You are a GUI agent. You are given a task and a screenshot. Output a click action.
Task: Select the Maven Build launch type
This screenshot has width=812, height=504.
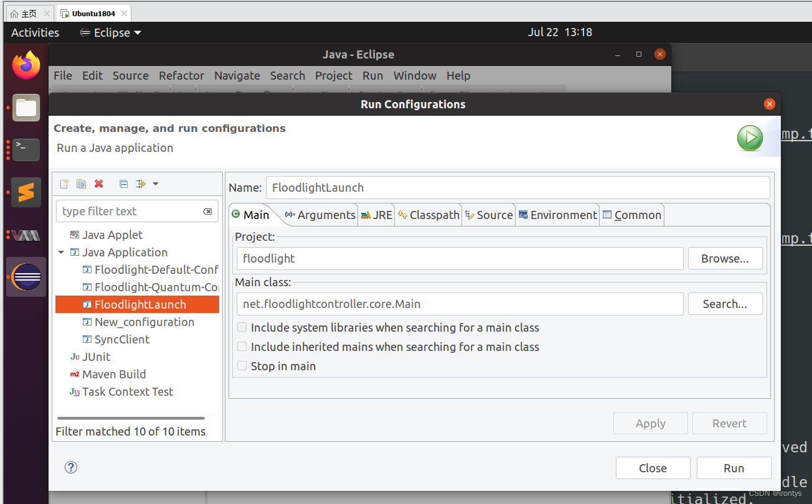108,374
